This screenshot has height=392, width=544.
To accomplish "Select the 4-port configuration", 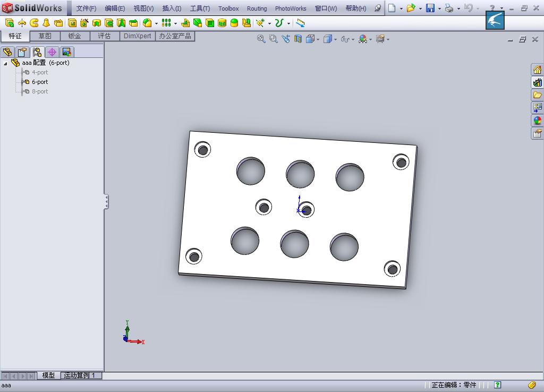I will [x=40, y=72].
